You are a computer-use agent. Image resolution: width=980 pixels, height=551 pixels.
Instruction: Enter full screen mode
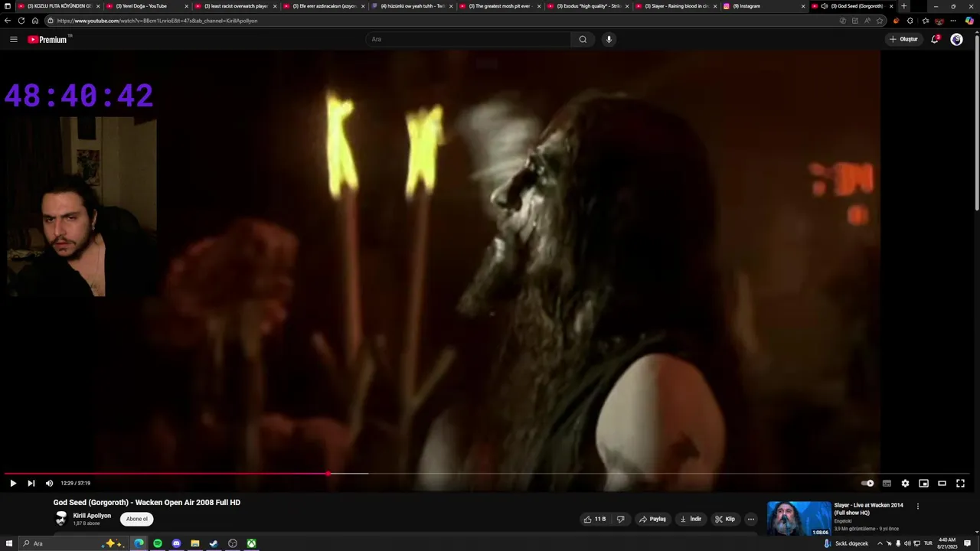[x=960, y=483]
